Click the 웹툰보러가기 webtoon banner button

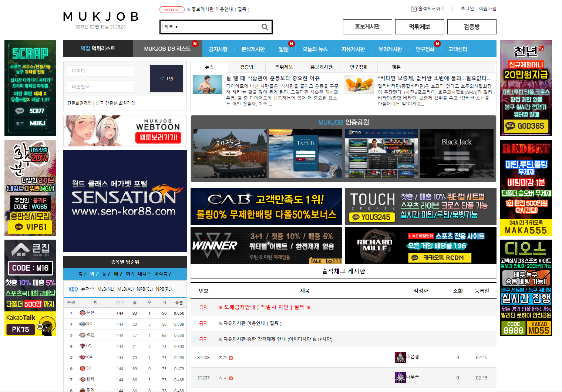158,138
